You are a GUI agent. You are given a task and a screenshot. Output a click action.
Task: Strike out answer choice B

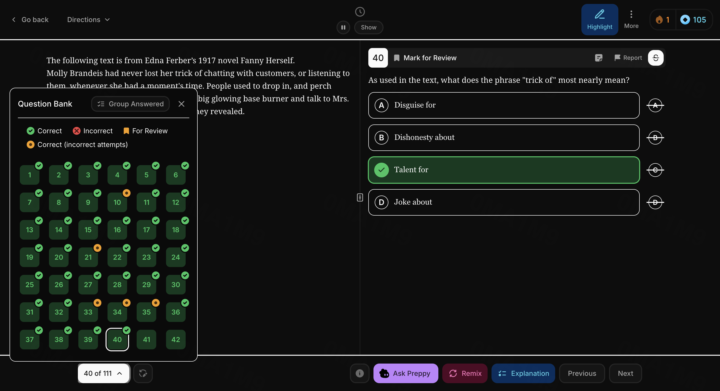pyautogui.click(x=655, y=138)
